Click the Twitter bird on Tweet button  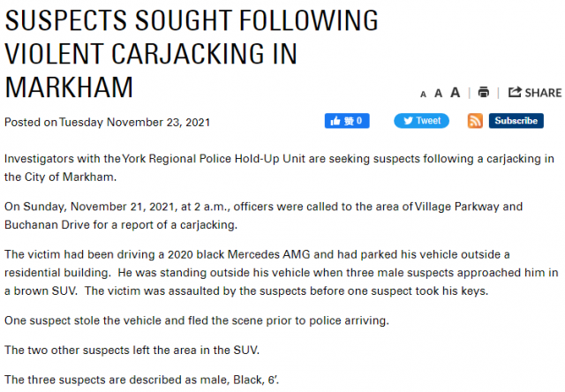408,121
